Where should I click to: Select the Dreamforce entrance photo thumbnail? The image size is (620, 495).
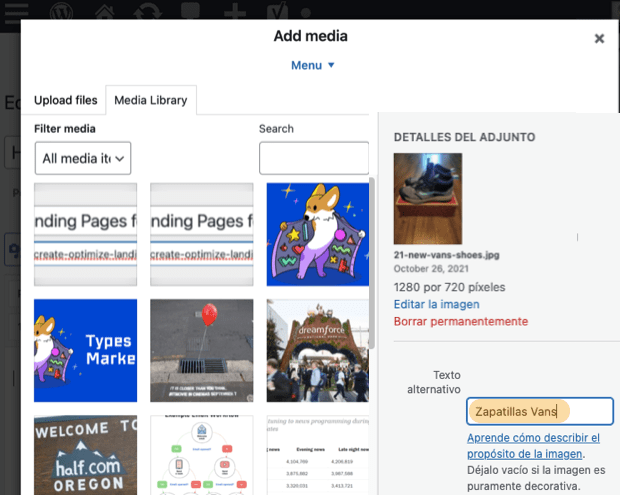click(x=318, y=350)
